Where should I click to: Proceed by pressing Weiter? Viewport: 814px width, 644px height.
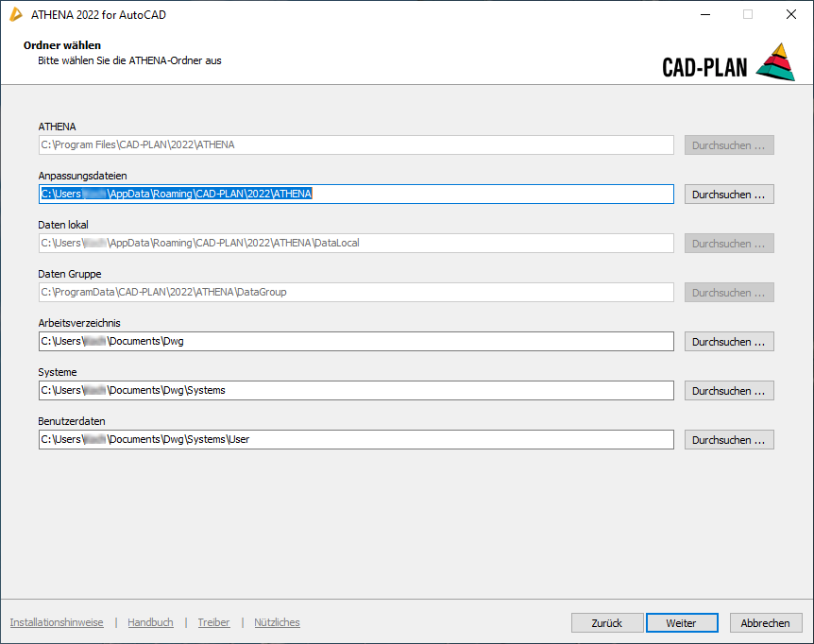coord(681,623)
